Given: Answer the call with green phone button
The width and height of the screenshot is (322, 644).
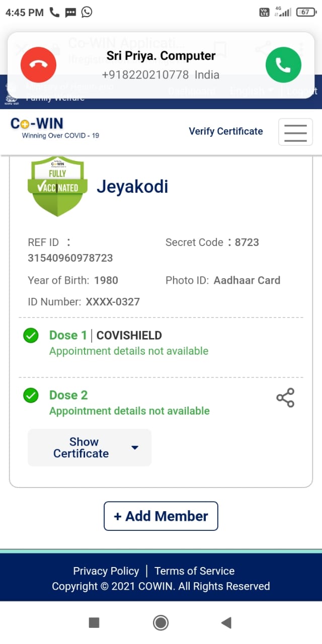Looking at the screenshot, I should click(x=283, y=64).
